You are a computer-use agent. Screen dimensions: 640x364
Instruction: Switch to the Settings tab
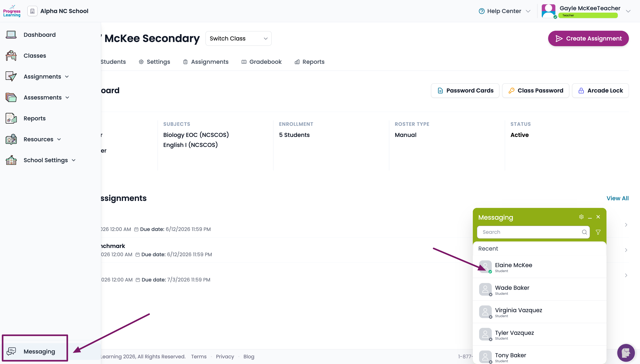(x=154, y=62)
